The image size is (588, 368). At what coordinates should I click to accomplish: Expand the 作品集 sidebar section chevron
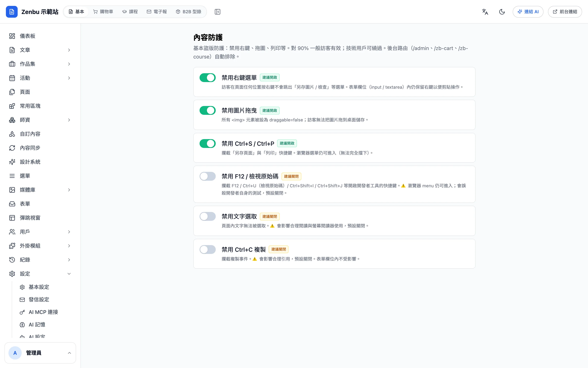(69, 64)
